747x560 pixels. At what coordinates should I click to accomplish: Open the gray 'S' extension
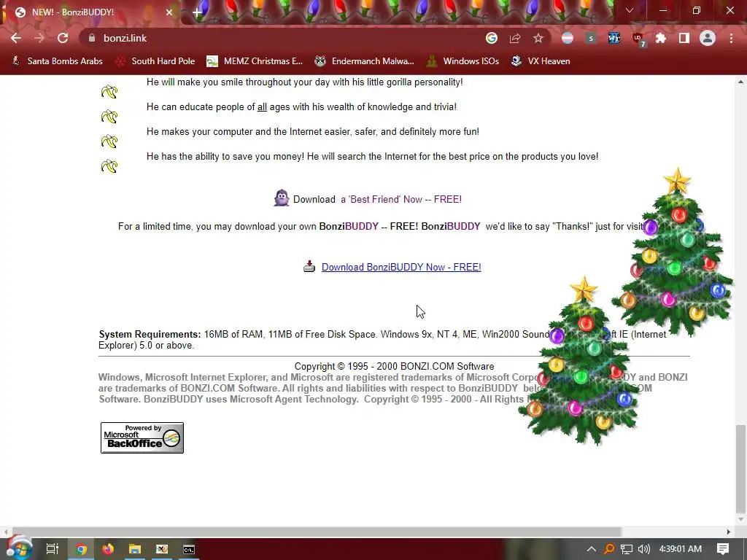[x=591, y=38]
